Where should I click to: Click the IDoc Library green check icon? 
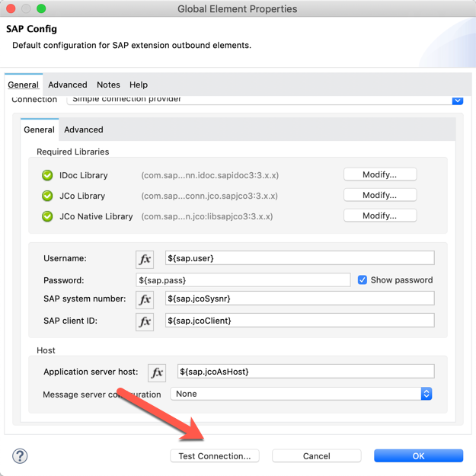(47, 175)
